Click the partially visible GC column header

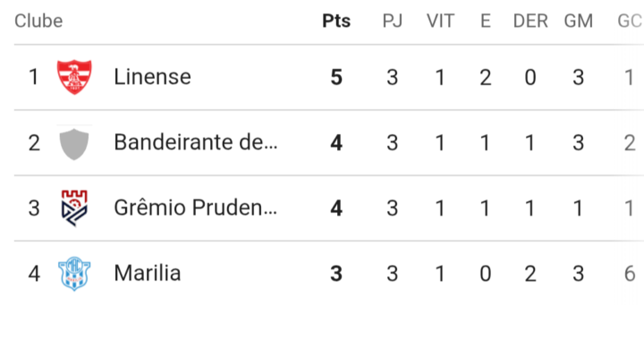coord(631,21)
